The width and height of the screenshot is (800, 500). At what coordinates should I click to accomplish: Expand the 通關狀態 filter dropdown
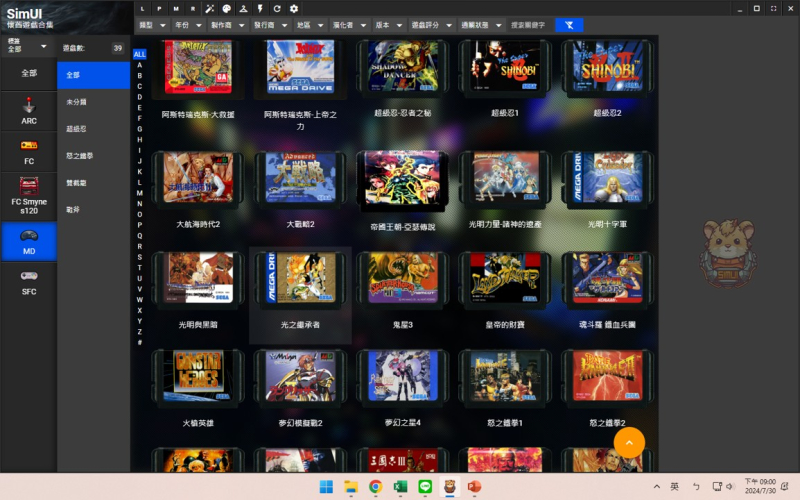pyautogui.click(x=482, y=25)
